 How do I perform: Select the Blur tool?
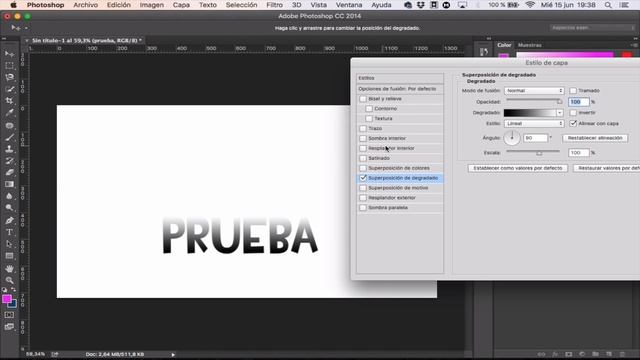point(9,196)
